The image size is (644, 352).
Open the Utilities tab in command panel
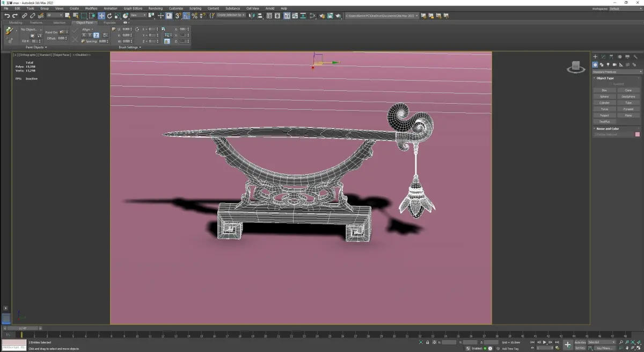[635, 56]
